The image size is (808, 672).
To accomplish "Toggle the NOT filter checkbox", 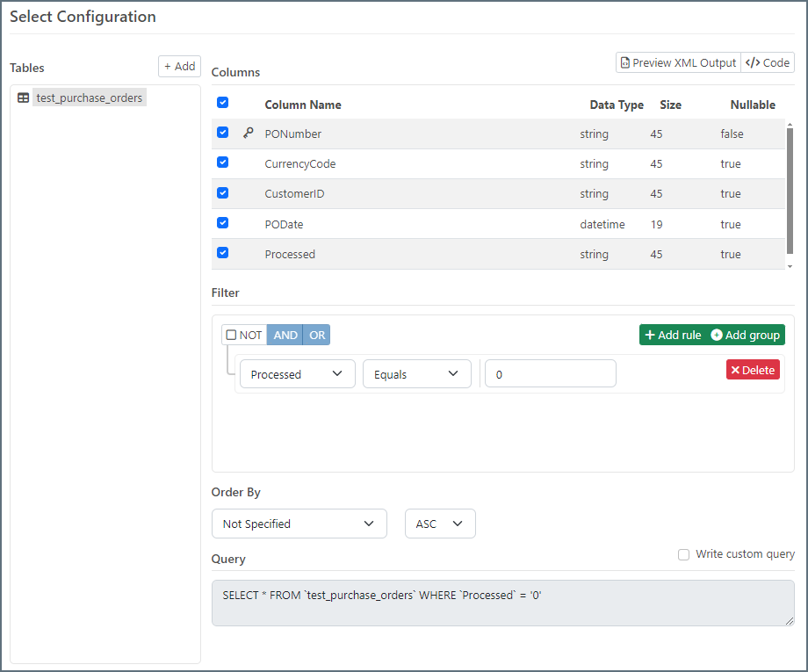I will [232, 335].
